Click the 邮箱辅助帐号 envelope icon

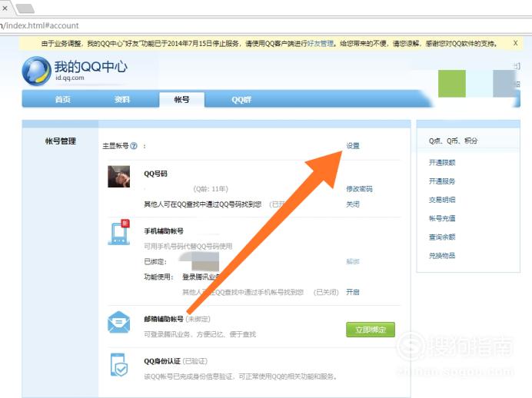(118, 322)
